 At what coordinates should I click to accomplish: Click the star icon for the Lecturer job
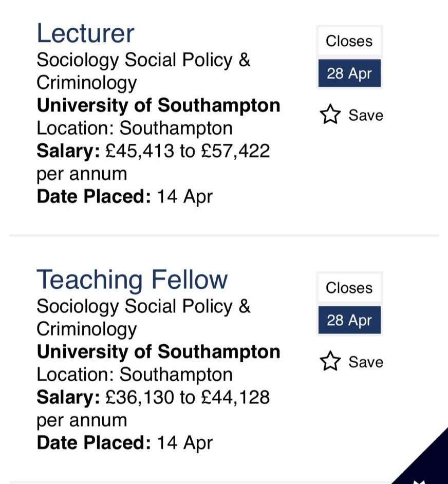(x=330, y=115)
